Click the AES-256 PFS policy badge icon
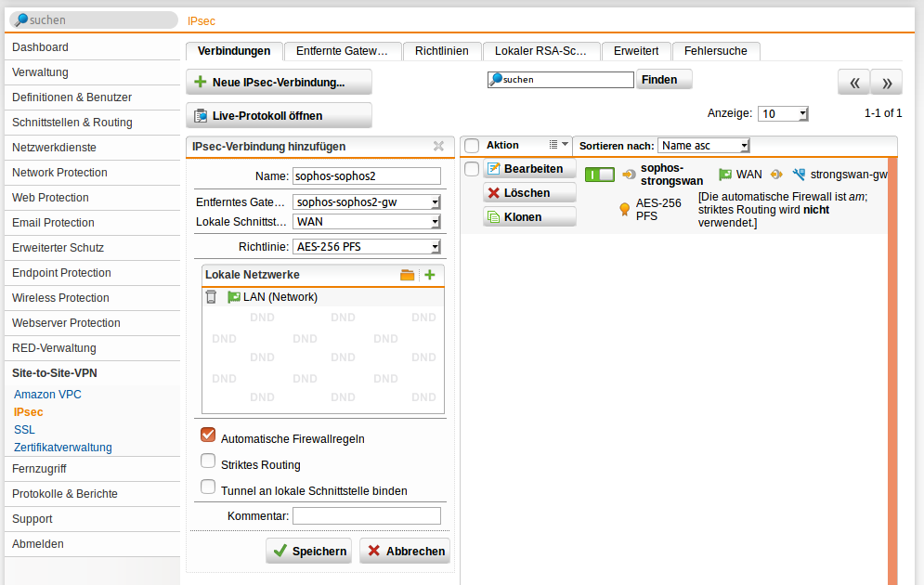The height and width of the screenshot is (585, 924). [x=624, y=209]
